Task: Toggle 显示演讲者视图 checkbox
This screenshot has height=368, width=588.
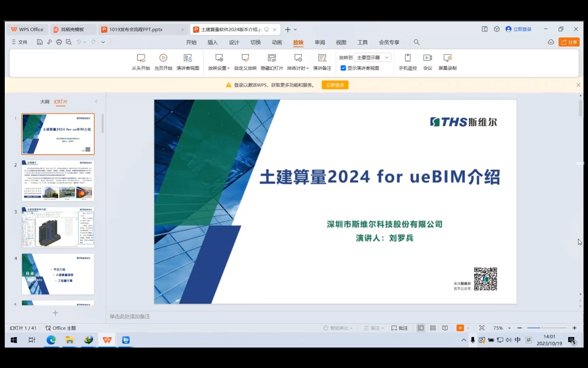Action: (x=343, y=68)
